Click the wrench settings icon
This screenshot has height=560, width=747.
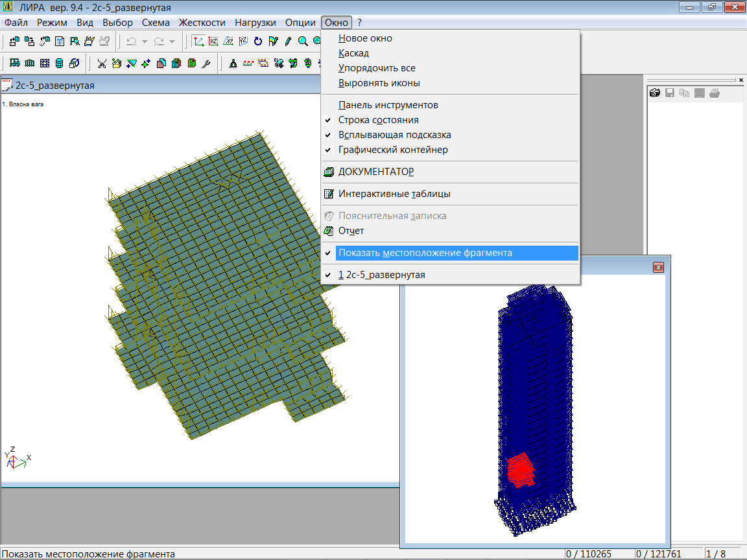[x=206, y=64]
